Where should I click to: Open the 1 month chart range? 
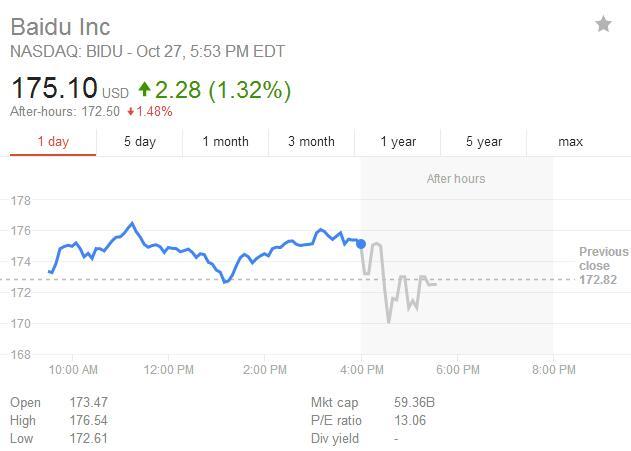point(225,142)
